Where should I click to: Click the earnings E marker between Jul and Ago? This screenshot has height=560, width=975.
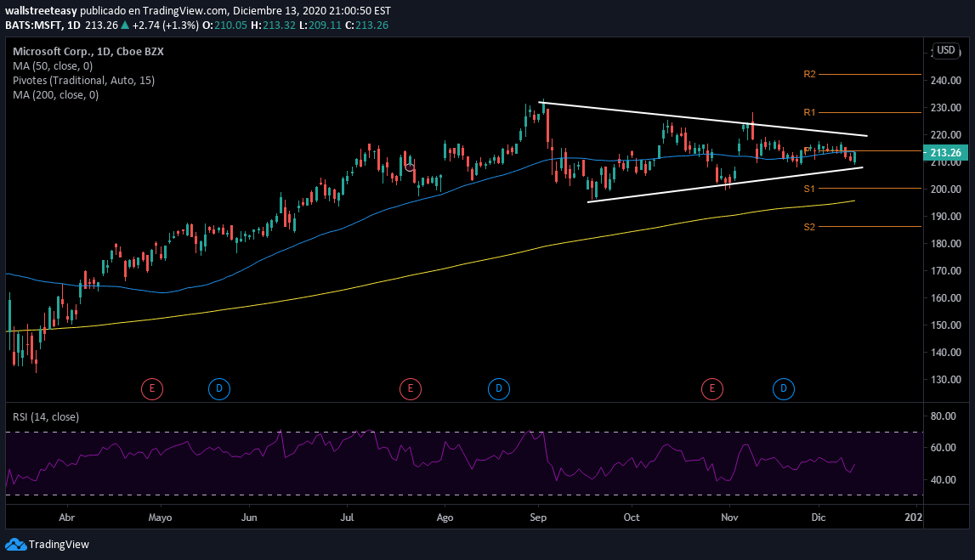point(411,390)
